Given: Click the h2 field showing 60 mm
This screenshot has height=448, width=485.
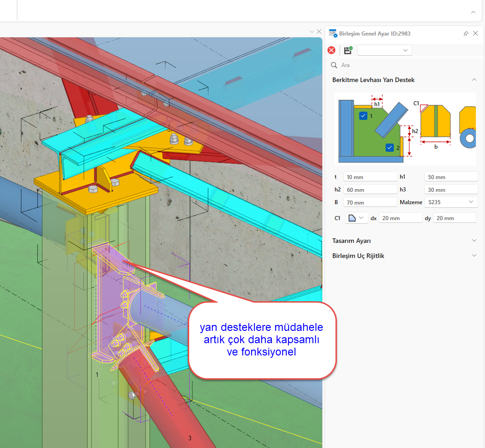Looking at the screenshot, I should coord(371,190).
